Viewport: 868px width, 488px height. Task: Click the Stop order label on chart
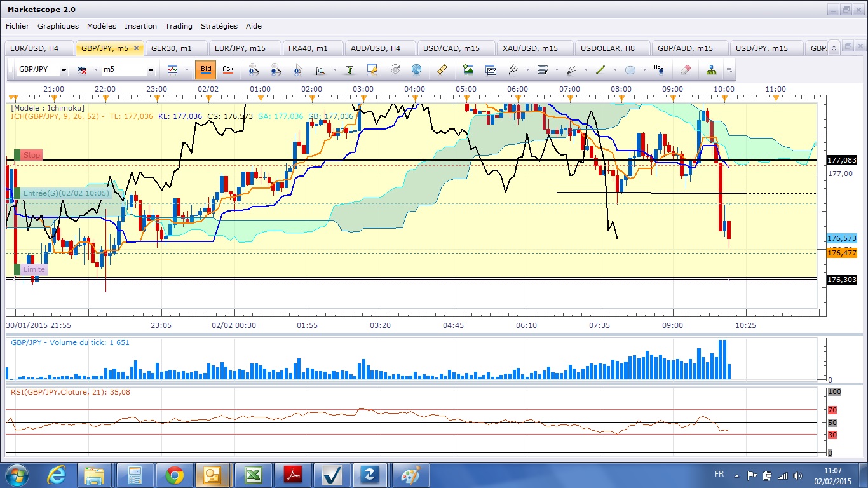point(32,155)
